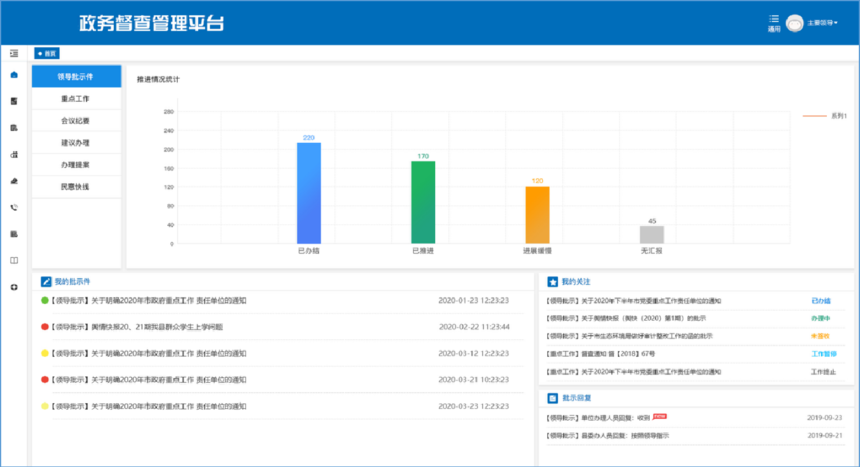This screenshot has width=860, height=467.
Task: Click the blue 已办结 status in 我的关注
Action: (x=821, y=301)
